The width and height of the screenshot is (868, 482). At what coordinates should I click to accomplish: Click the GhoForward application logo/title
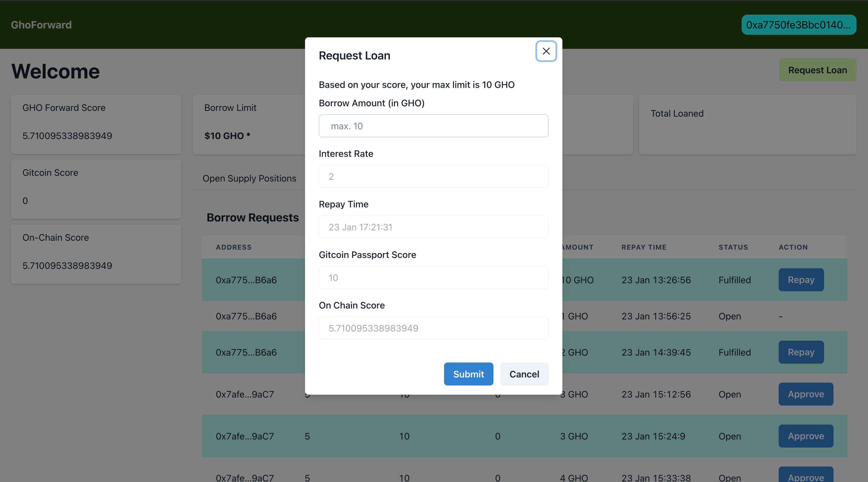41,24
